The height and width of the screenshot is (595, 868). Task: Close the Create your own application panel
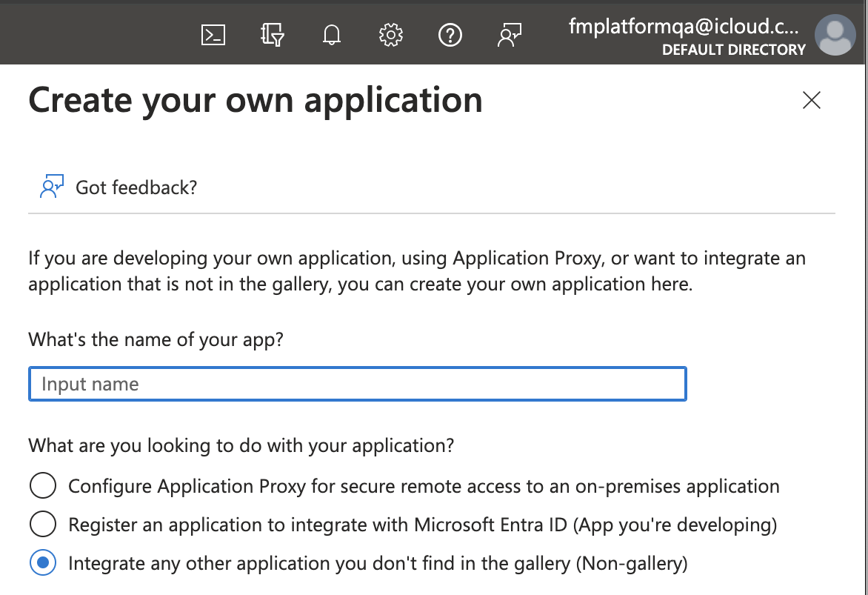pos(811,100)
